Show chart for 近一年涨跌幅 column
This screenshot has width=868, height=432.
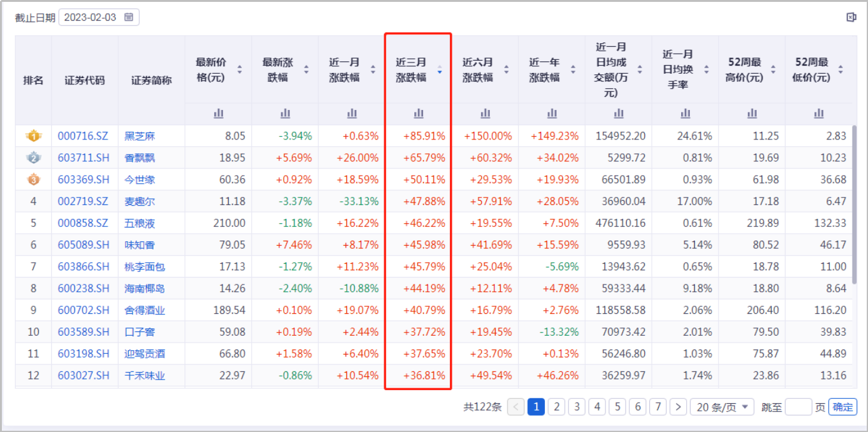click(552, 113)
